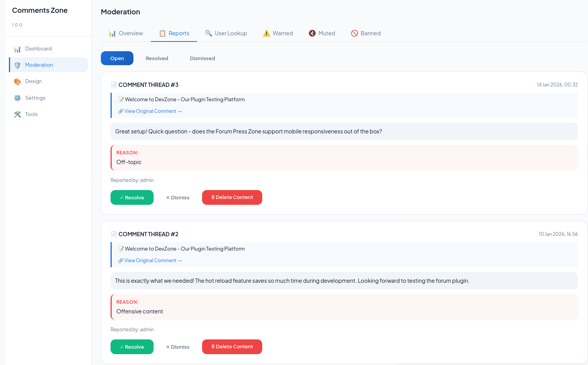Click the link icon in thread #3
This screenshot has height=365, width=588.
[x=121, y=111]
